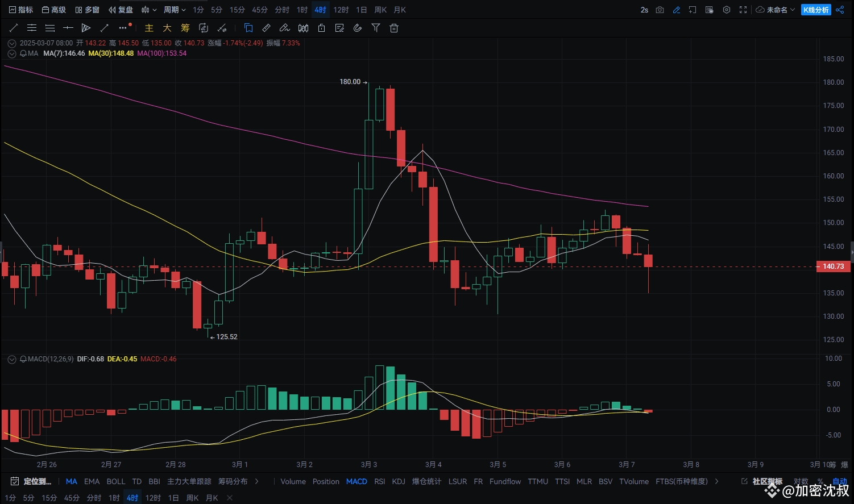Select the magnet snapping tool
The height and width of the screenshot is (504, 854).
(x=358, y=28)
